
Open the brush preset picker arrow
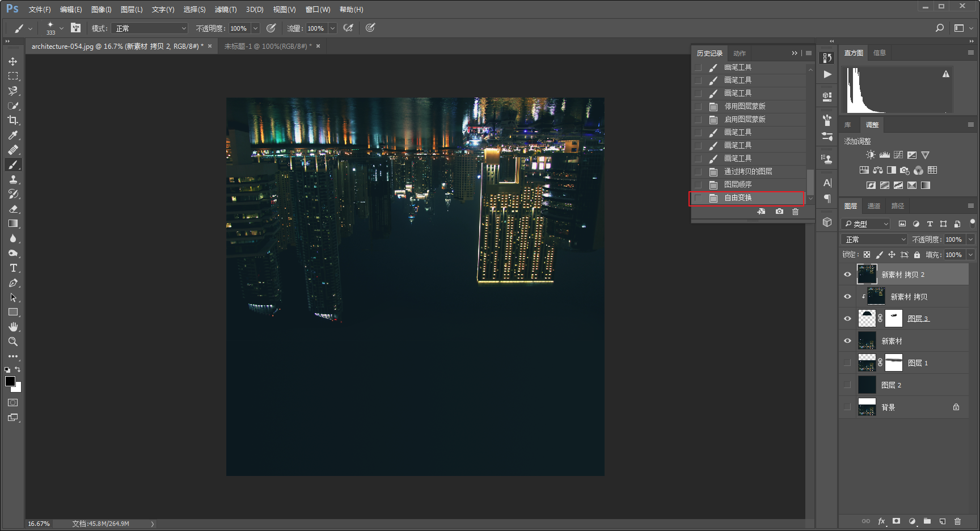pyautogui.click(x=61, y=27)
